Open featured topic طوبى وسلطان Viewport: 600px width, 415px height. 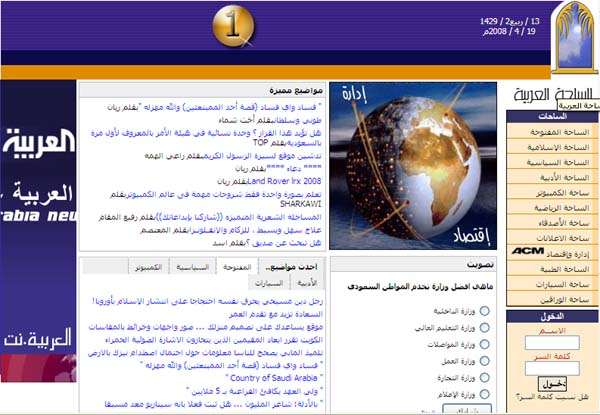click(x=297, y=120)
